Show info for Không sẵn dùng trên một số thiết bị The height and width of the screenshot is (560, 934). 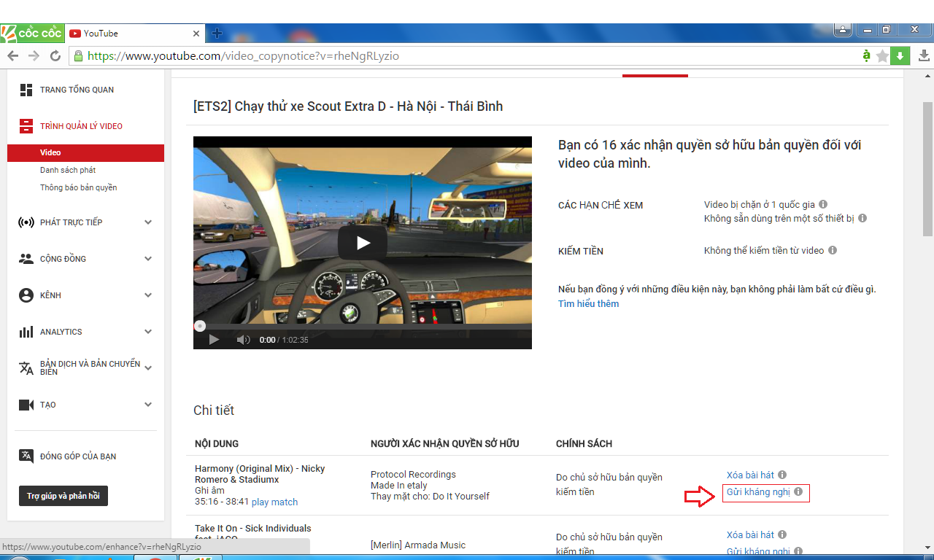[x=862, y=218]
